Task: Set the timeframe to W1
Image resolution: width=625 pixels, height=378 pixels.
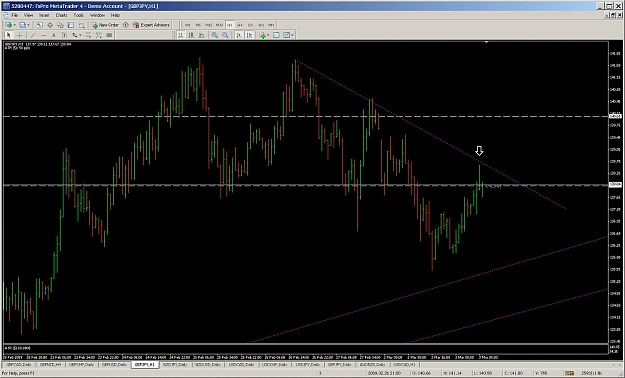Action: (261, 25)
